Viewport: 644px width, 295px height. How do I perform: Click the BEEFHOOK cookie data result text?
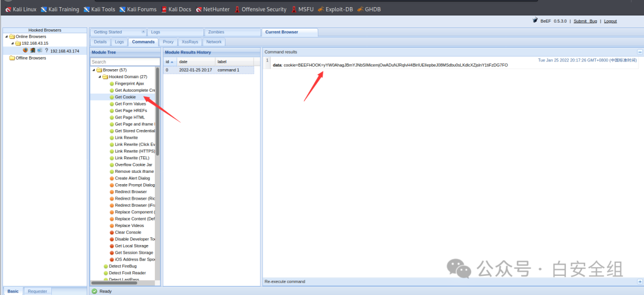pyautogui.click(x=390, y=65)
